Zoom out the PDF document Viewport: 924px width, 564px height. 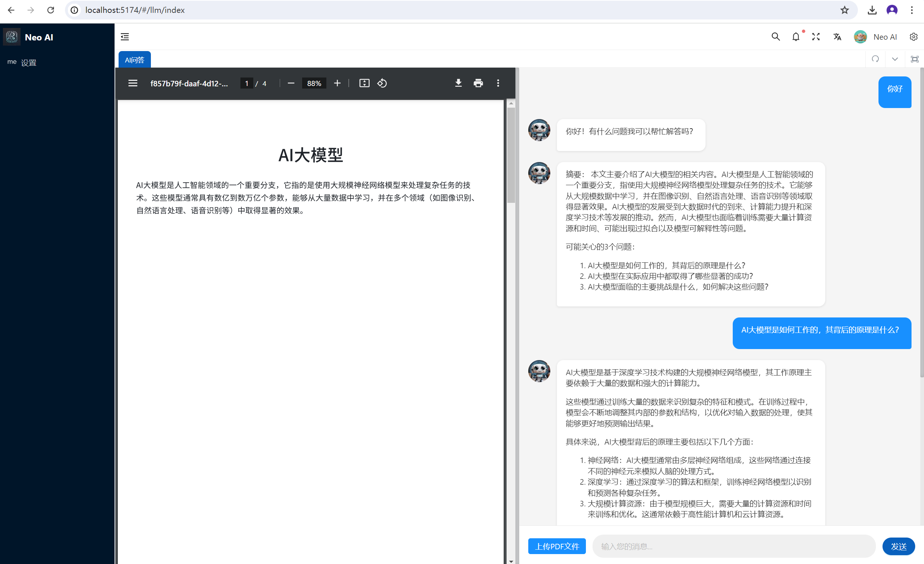pos(291,83)
